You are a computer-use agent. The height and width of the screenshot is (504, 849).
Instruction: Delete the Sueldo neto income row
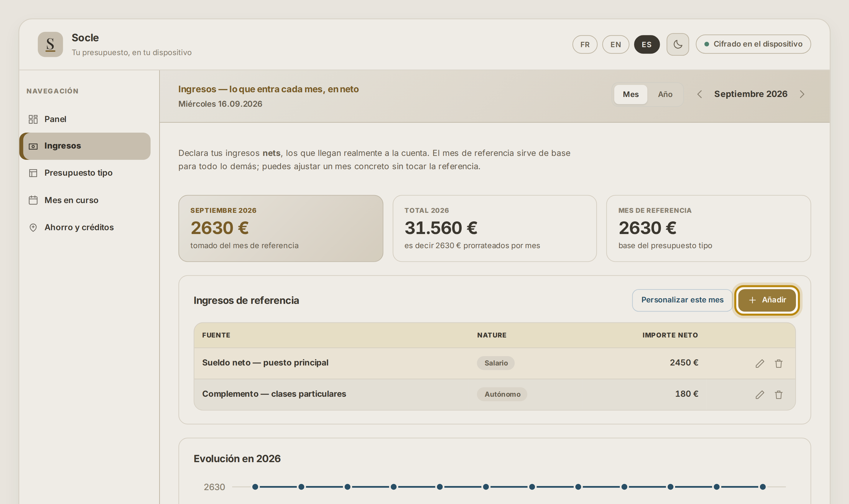pos(778,363)
